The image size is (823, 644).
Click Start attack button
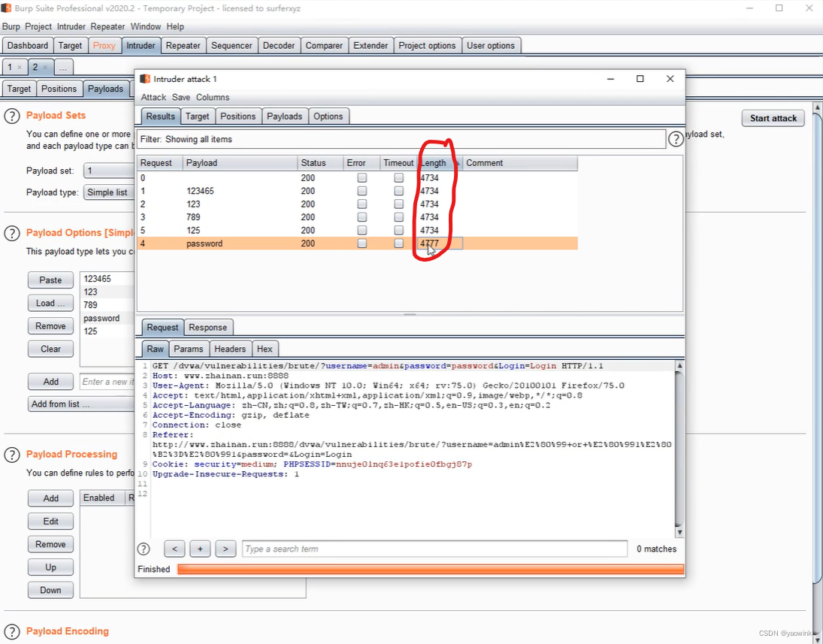tap(773, 118)
